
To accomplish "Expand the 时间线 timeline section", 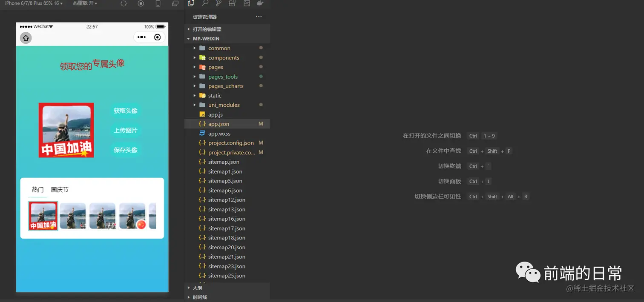I will 227,297.
